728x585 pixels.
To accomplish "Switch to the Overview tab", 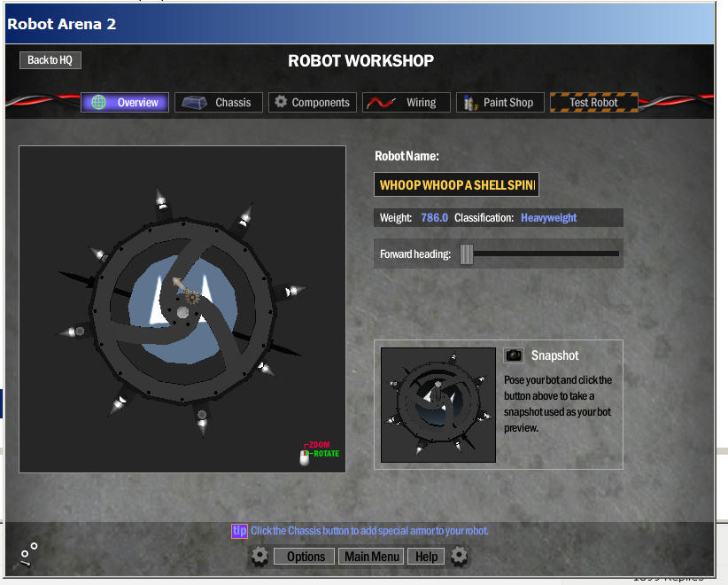I will coord(125,102).
